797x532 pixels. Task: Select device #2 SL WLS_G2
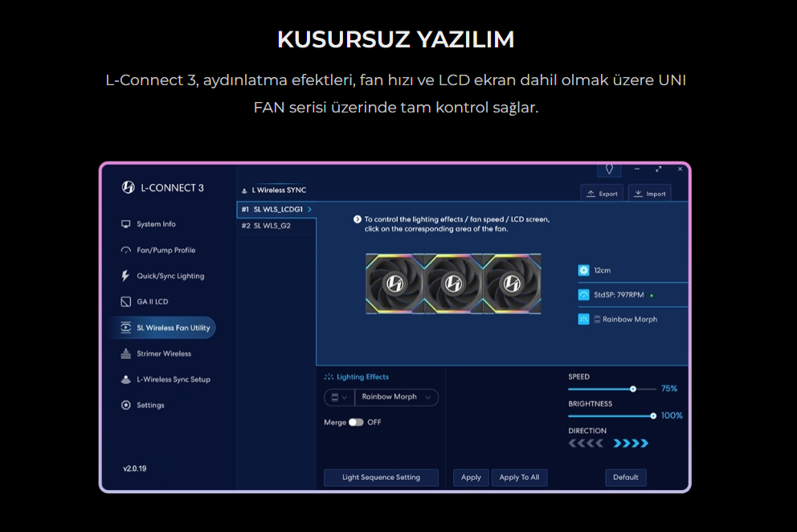coord(276,226)
